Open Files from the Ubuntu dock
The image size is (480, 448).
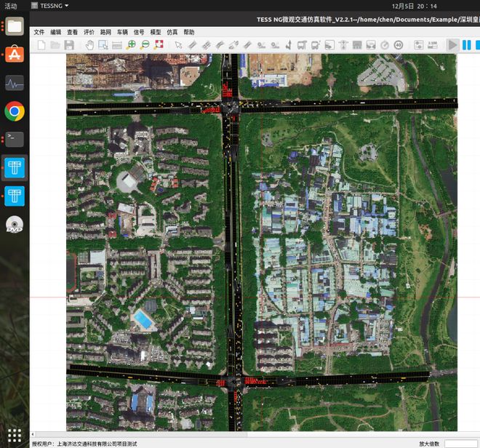pos(15,26)
